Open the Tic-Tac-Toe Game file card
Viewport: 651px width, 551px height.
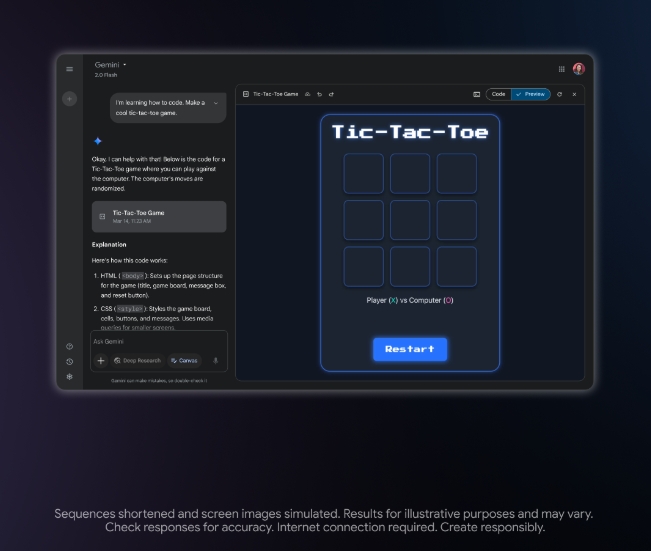159,216
